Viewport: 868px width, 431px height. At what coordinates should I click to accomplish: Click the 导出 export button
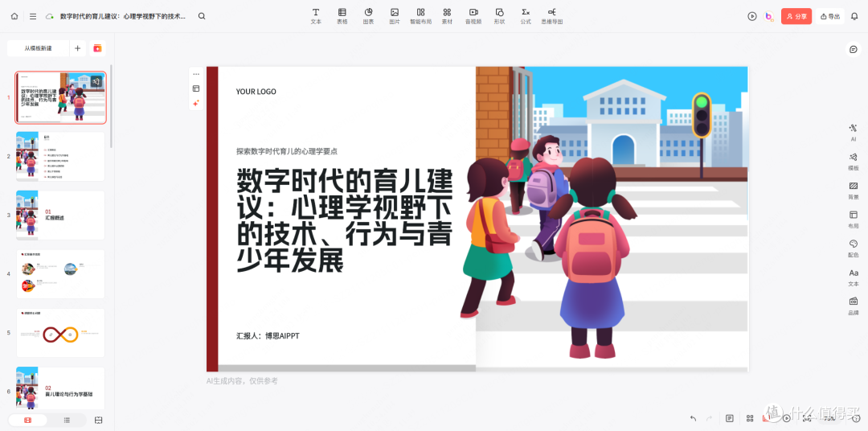829,17
